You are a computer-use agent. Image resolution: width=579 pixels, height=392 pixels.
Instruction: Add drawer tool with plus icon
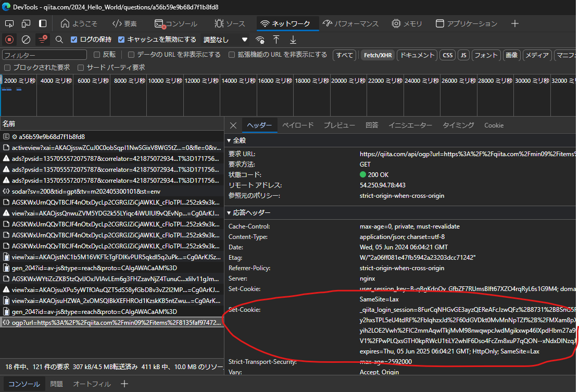(124, 384)
